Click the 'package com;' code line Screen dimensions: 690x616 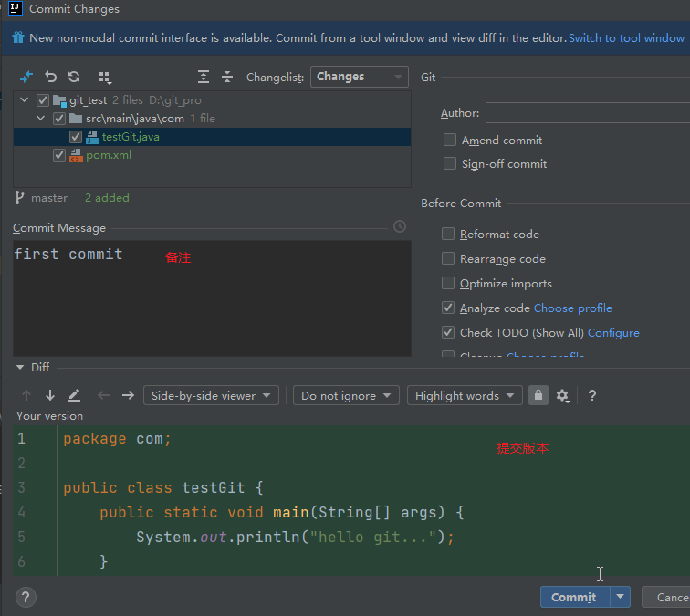click(117, 439)
